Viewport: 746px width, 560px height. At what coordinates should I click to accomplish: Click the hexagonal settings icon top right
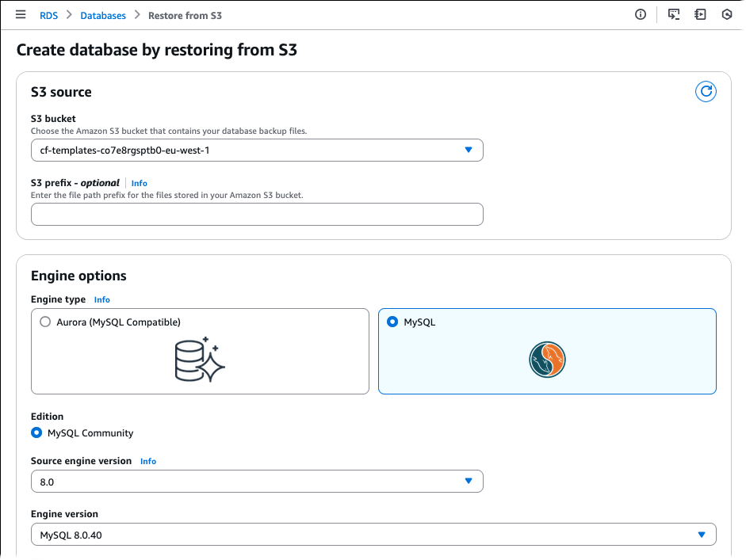tap(727, 14)
